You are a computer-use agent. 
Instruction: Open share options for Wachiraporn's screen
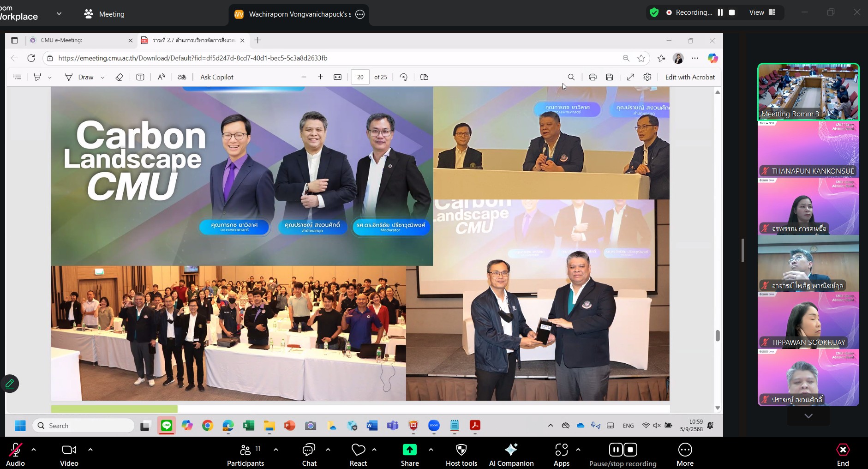point(360,14)
